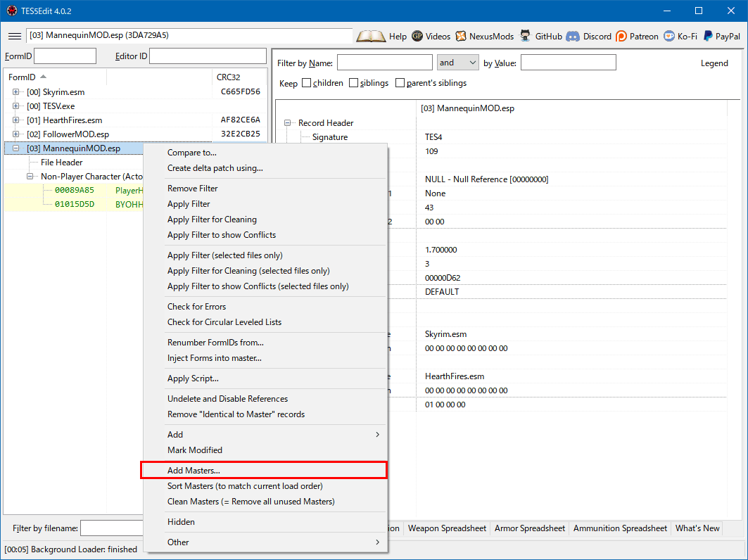
Task: Expand the TESV.exe tree node
Action: point(15,106)
